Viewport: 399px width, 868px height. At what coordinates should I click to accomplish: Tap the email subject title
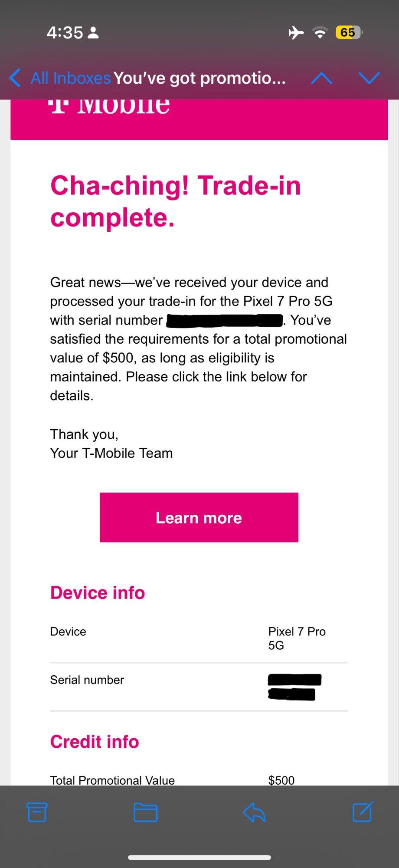coord(199,78)
